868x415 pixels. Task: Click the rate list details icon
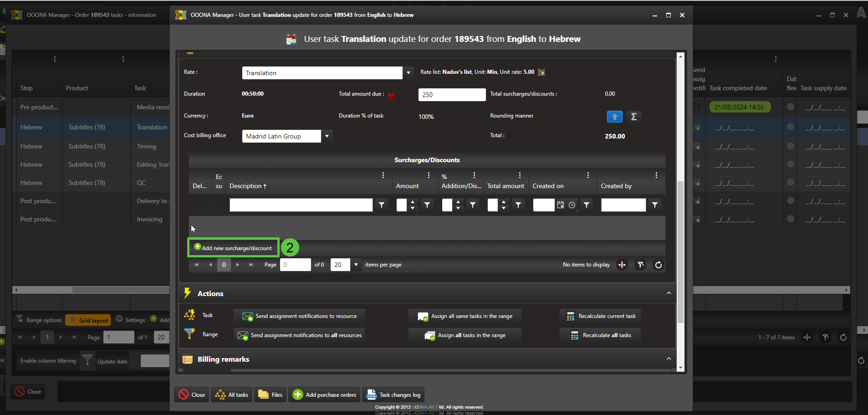tap(541, 72)
